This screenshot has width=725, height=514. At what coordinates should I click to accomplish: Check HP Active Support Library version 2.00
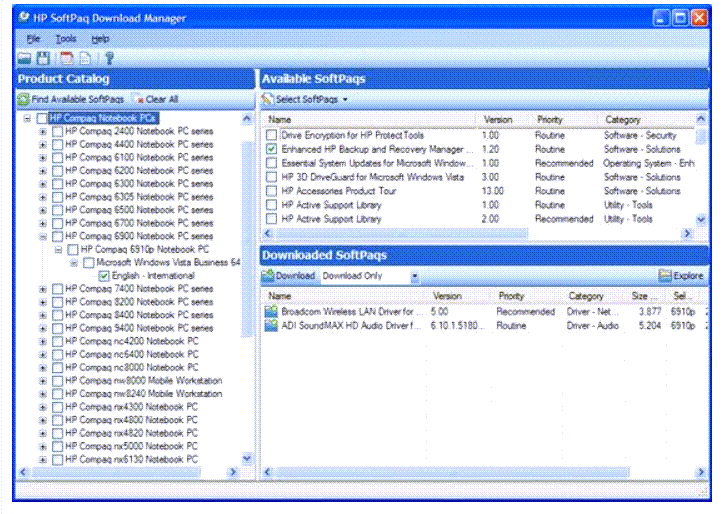click(x=272, y=218)
